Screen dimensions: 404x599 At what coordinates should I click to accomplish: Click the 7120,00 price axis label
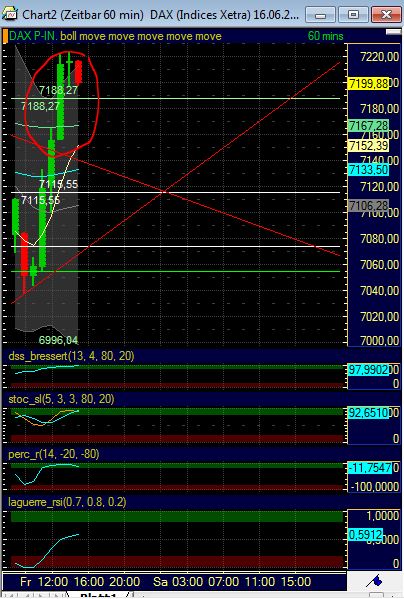380,187
